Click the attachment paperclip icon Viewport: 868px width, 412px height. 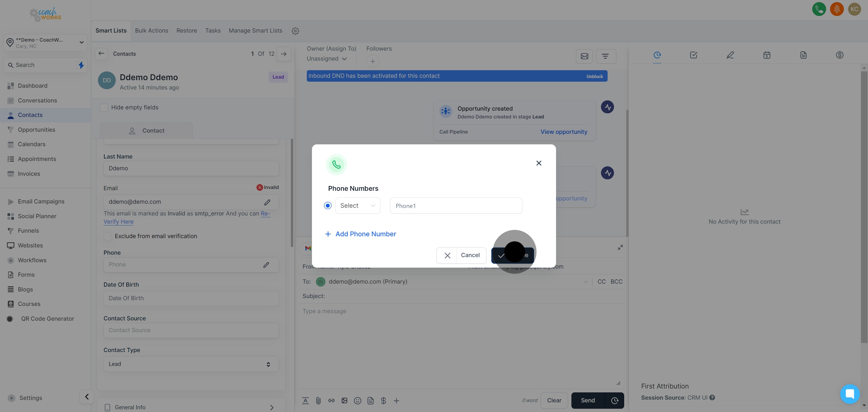318,401
